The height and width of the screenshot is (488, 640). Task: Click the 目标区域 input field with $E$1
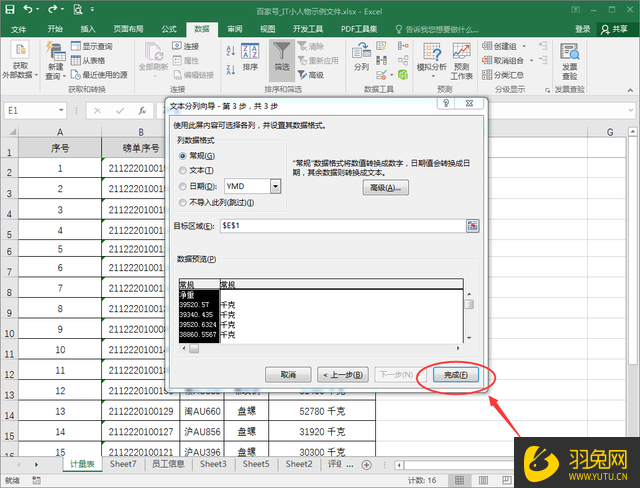pyautogui.click(x=342, y=226)
